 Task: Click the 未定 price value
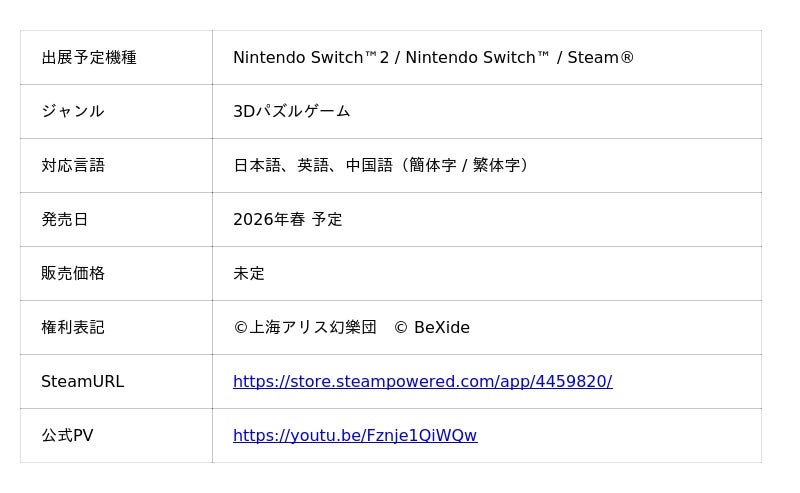click(249, 274)
